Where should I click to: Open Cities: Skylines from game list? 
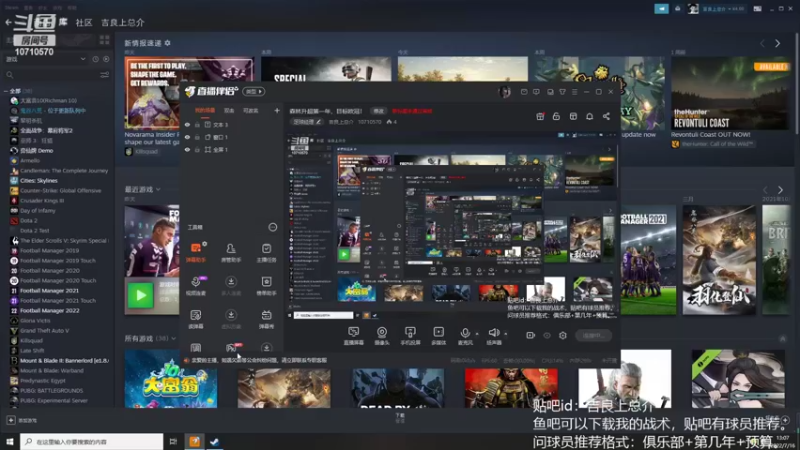coord(39,181)
